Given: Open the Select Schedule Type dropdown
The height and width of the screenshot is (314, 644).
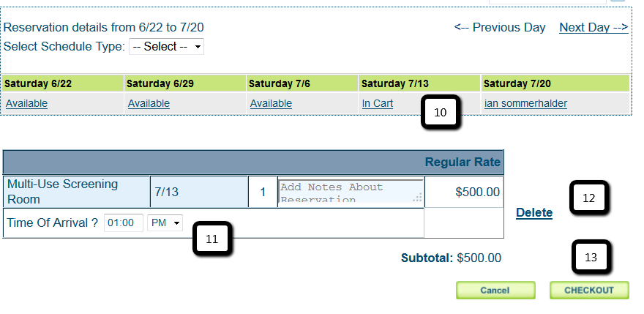Looking at the screenshot, I should point(166,47).
